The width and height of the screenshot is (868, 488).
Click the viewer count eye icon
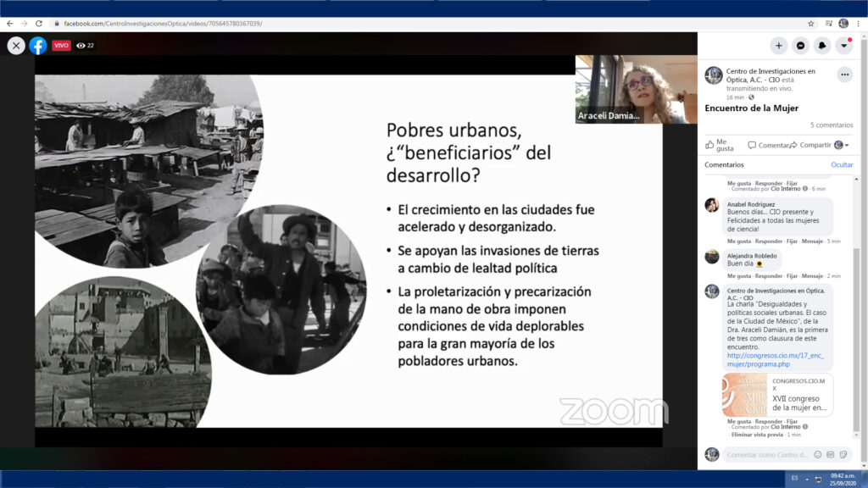[x=82, y=46]
